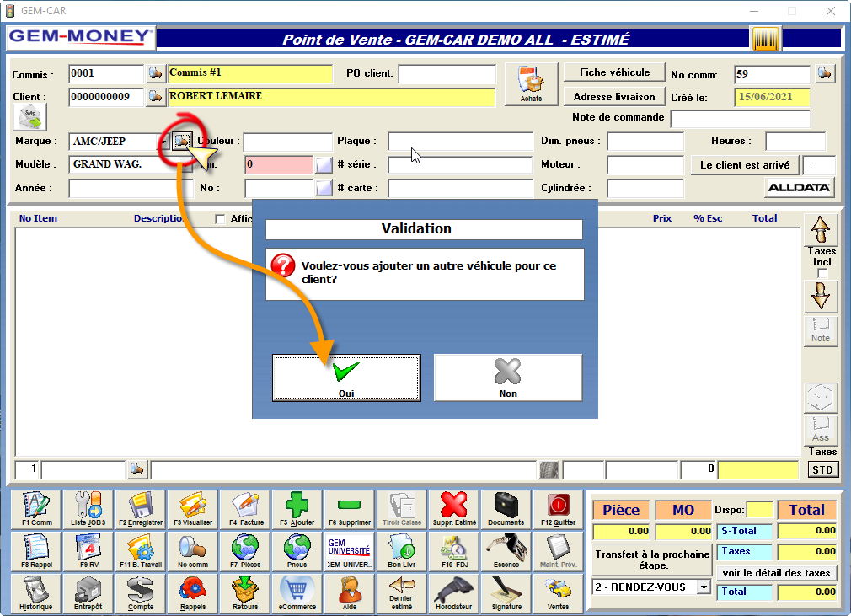
Task: Click the Note de commande field
Action: pos(741,118)
